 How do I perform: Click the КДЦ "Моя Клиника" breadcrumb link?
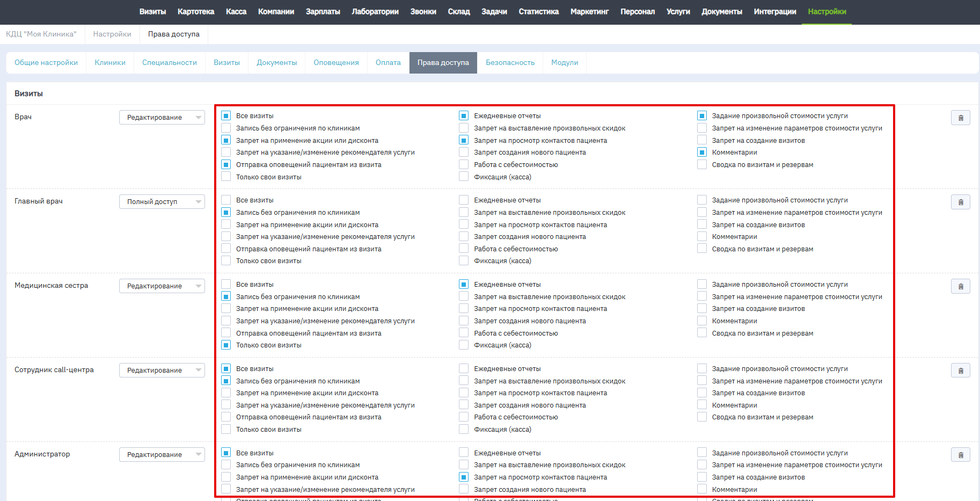41,34
